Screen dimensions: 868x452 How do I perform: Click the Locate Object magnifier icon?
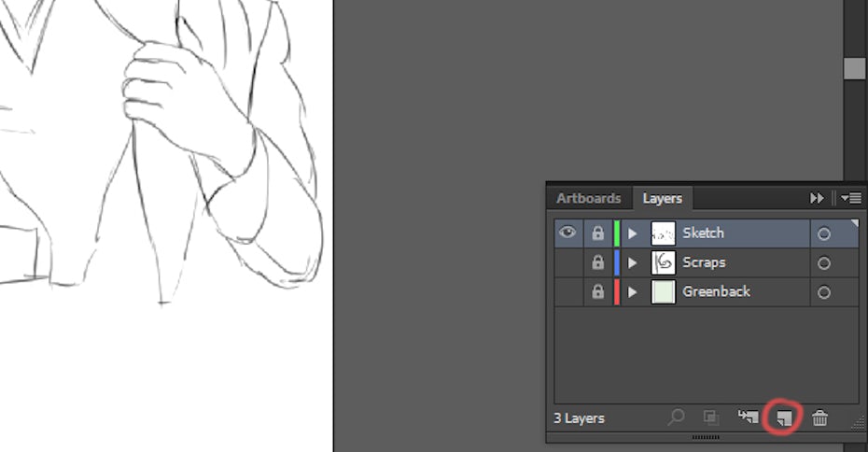(x=676, y=418)
